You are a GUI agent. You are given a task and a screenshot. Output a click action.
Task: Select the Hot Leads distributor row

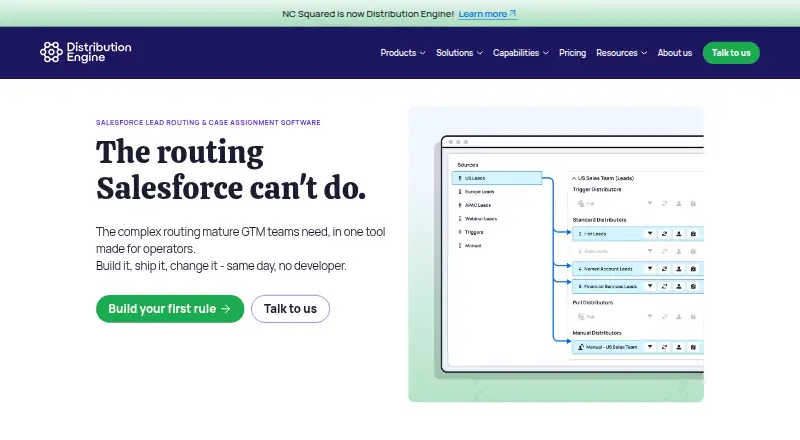[x=638, y=233]
